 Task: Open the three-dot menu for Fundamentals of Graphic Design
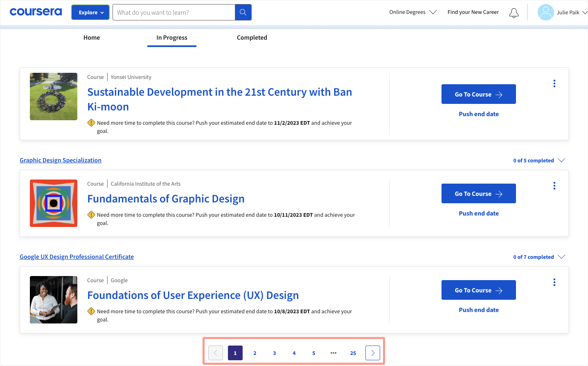pos(554,186)
